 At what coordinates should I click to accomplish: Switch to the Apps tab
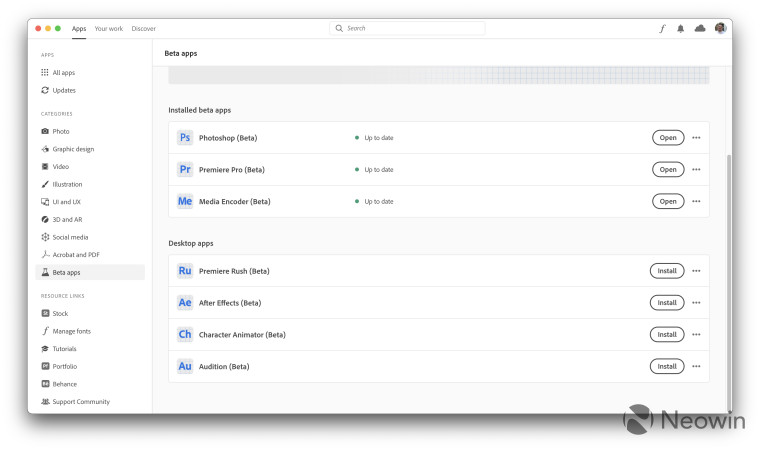click(79, 29)
